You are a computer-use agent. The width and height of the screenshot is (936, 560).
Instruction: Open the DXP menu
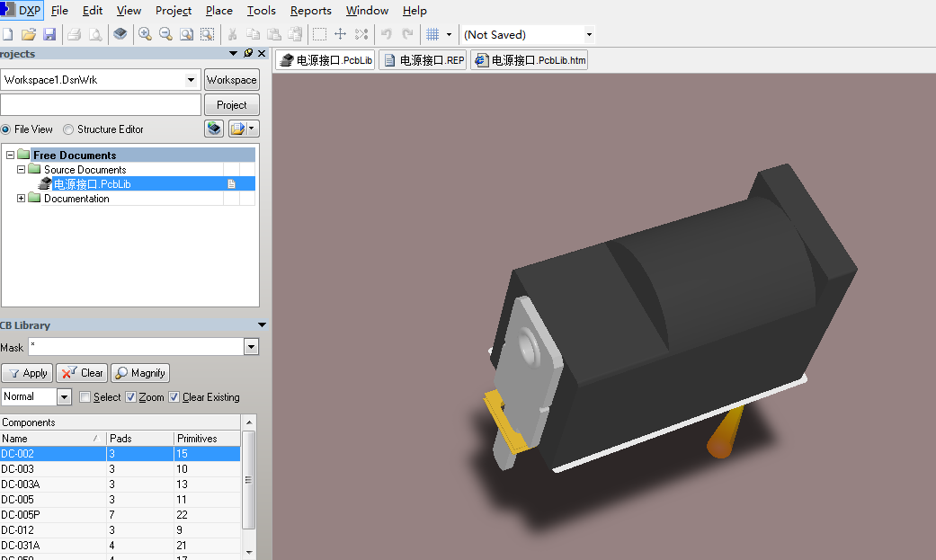coord(21,11)
